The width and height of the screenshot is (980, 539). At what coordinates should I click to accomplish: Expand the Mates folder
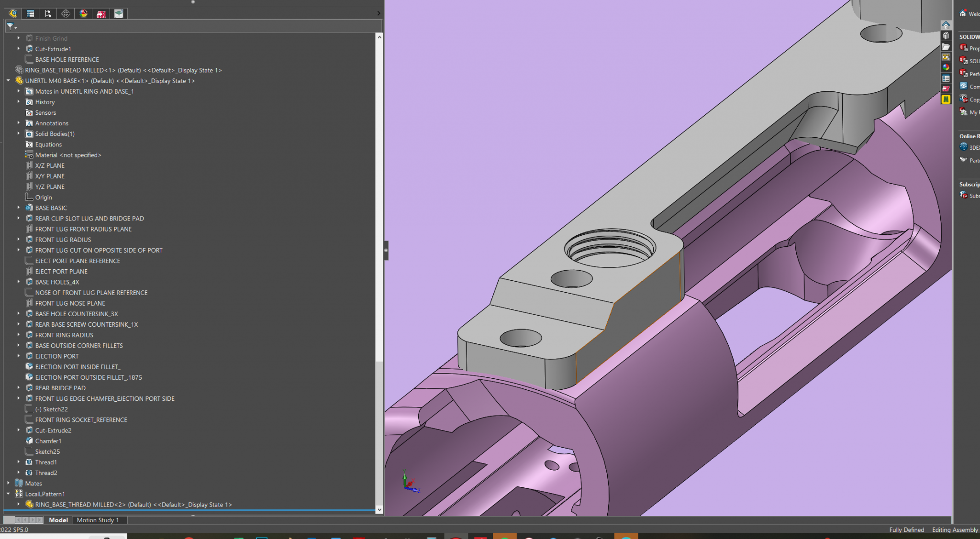point(8,484)
